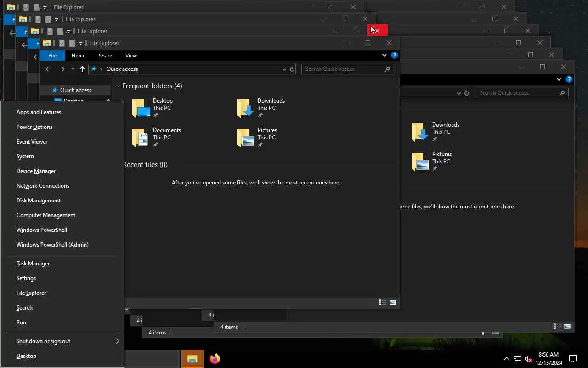
Task: Click File Explorer icon on the taskbar
Action: (x=192, y=359)
